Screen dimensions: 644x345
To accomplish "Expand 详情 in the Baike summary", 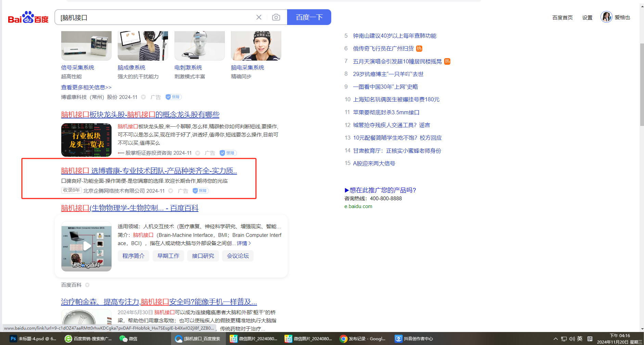I will (244, 243).
